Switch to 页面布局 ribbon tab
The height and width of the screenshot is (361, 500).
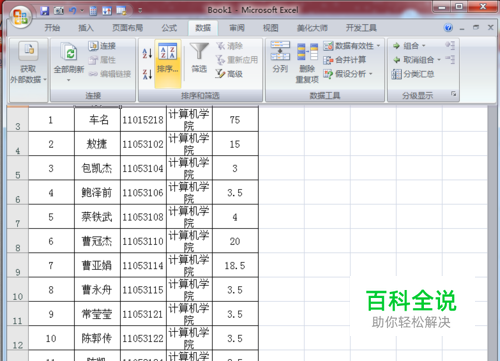pos(128,28)
